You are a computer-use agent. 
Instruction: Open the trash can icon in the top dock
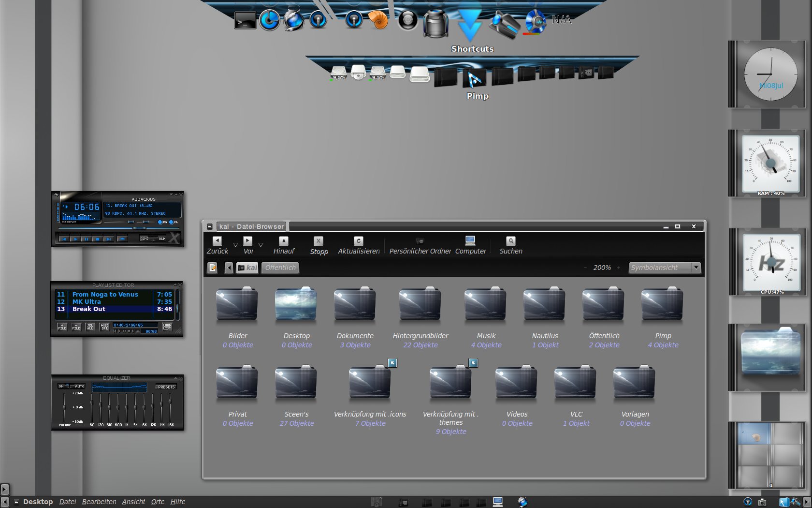click(x=435, y=23)
